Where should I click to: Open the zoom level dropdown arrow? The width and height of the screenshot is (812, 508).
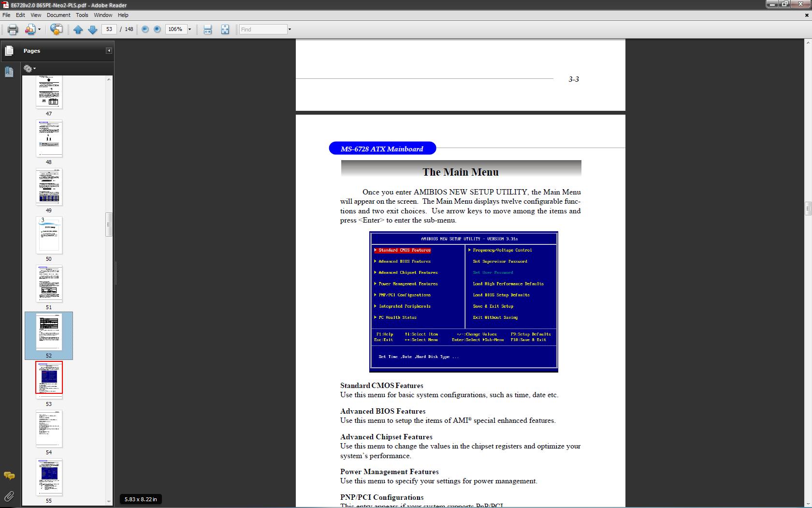(189, 30)
